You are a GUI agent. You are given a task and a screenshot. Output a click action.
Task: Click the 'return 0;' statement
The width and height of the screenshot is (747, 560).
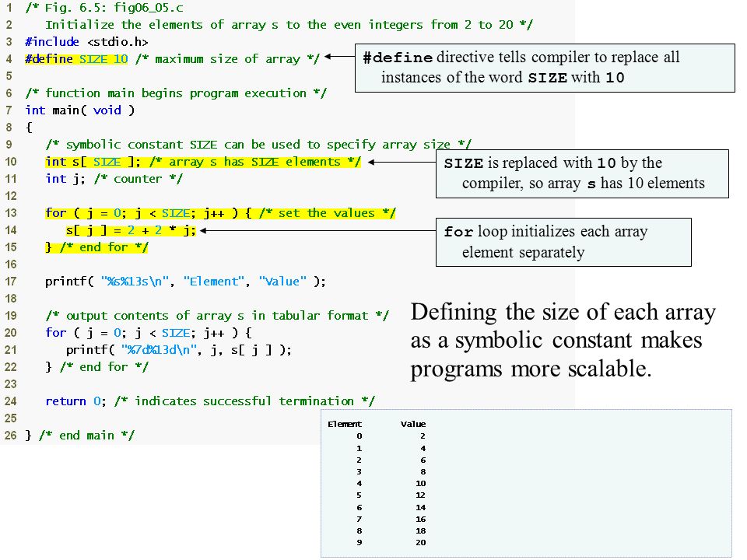(75, 401)
